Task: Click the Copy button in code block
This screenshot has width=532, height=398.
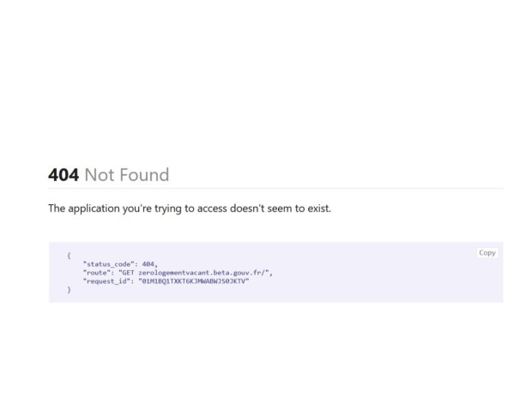Action: click(x=487, y=253)
